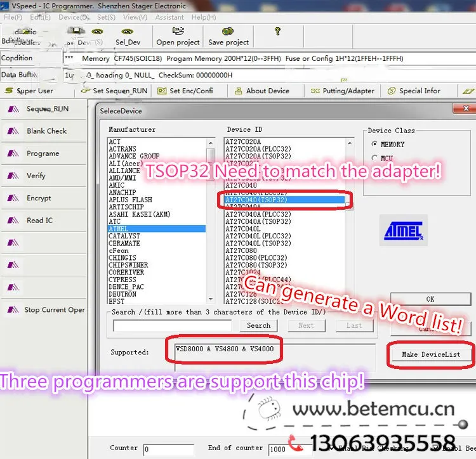Click the Sequen_RUN sidebar icon
This screenshot has height=459, width=476.
pos(13,109)
